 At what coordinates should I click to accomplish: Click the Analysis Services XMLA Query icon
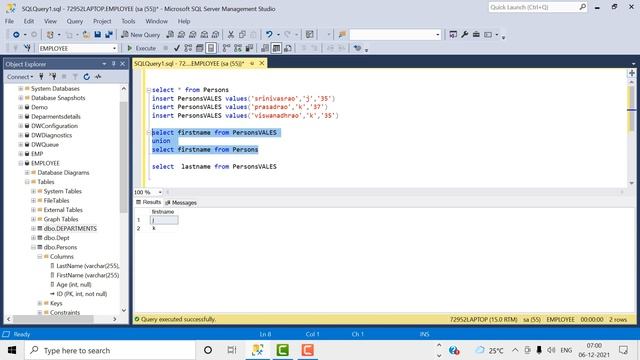[204, 35]
